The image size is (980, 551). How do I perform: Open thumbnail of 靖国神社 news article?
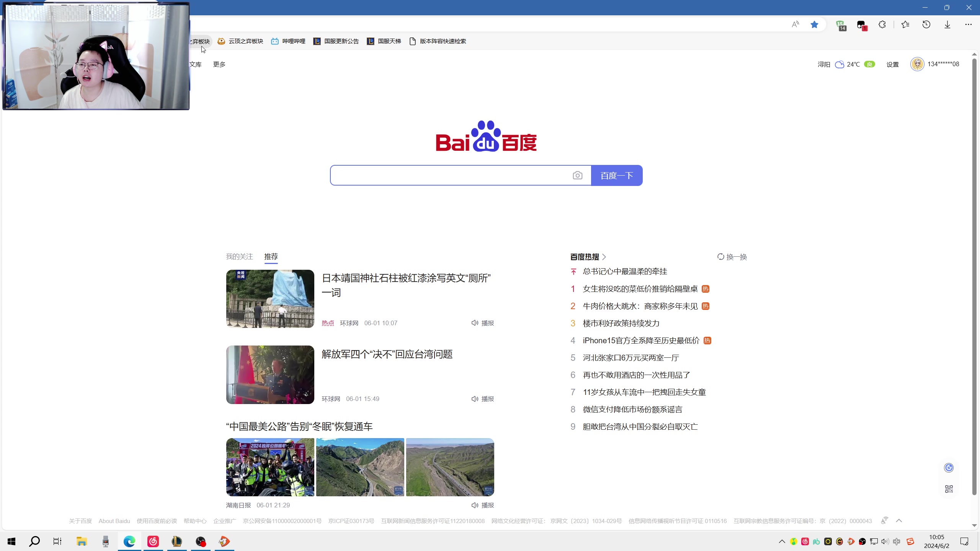pos(270,298)
